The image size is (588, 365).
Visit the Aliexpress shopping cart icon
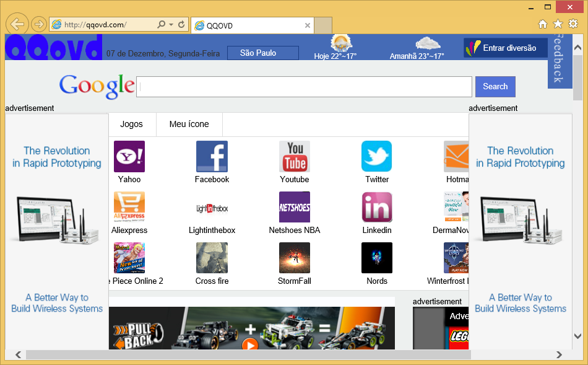click(129, 207)
